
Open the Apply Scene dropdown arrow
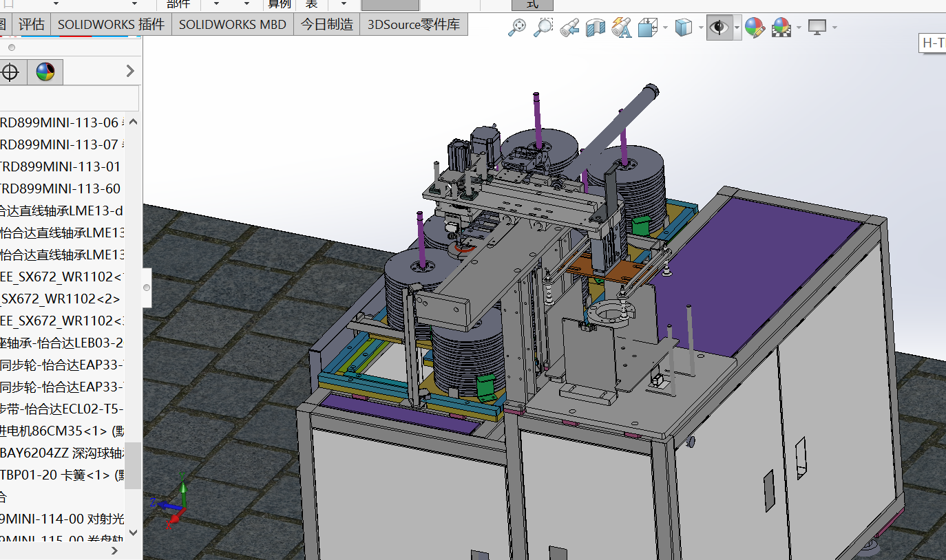tap(799, 28)
